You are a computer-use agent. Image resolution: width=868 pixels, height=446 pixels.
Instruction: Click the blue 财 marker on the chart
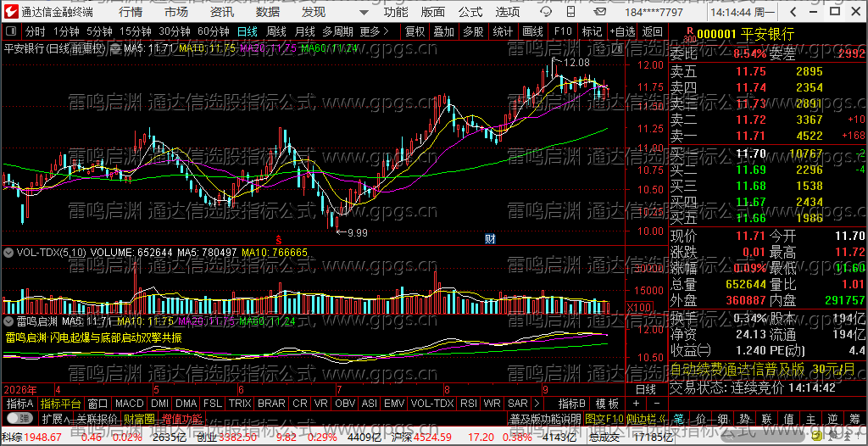coord(490,239)
